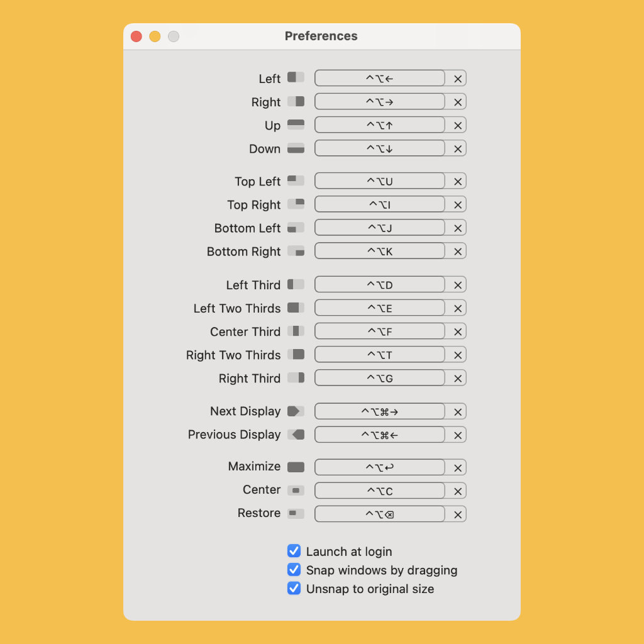Edit the Bottom Right shortcut field
Screen dimensions: 644x644
[x=380, y=252]
